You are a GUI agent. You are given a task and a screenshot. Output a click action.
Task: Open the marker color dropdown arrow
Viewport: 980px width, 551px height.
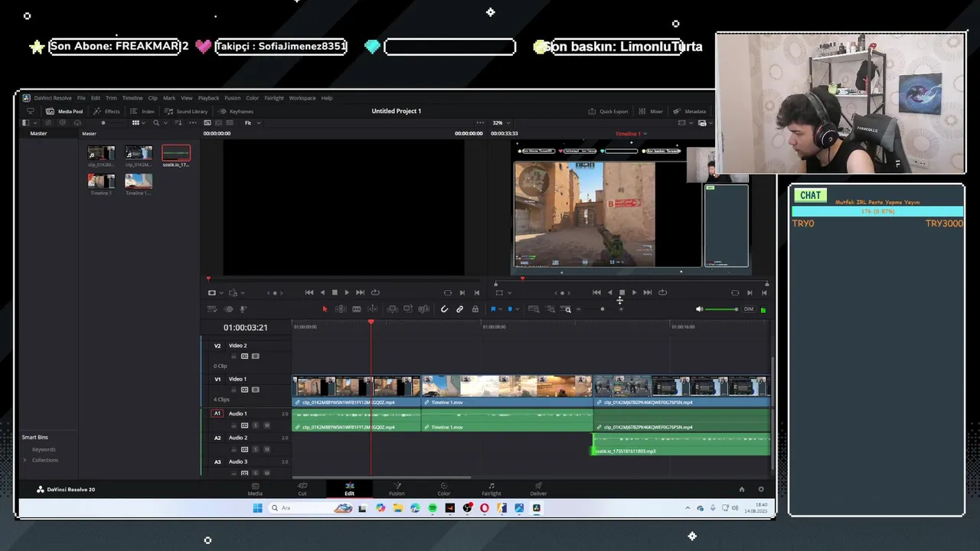517,309
